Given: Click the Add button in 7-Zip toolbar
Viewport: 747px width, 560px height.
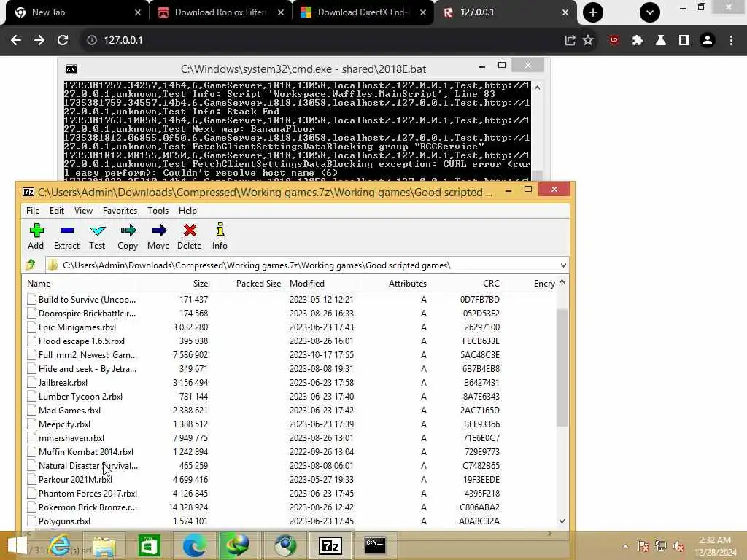Looking at the screenshot, I should 36,236.
